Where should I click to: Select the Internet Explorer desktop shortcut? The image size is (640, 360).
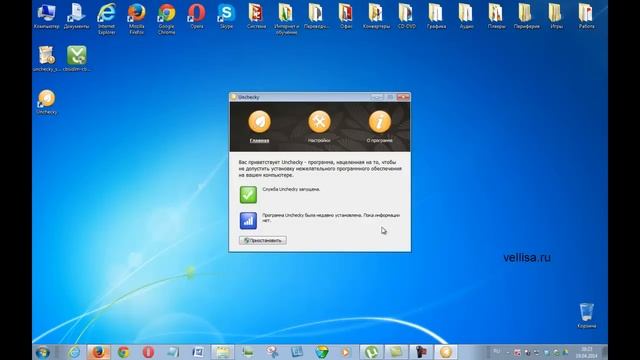pos(107,19)
